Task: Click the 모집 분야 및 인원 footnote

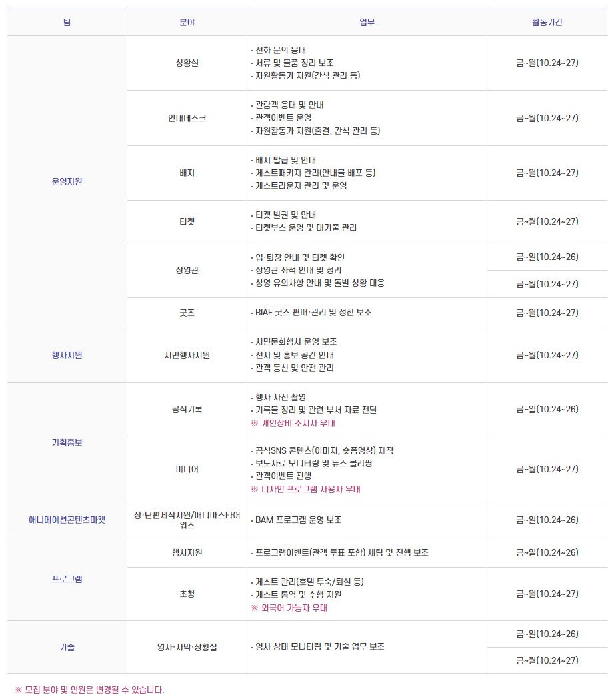Action: [x=89, y=690]
